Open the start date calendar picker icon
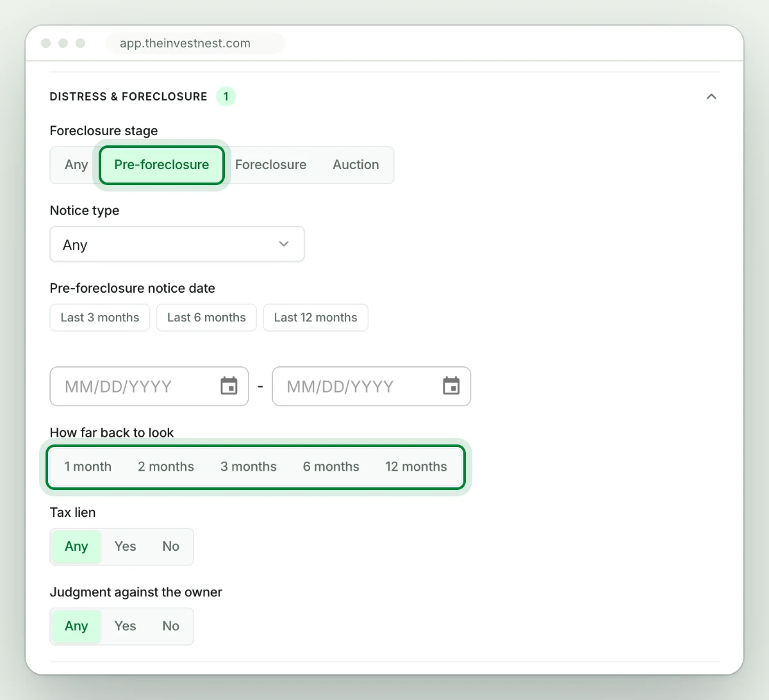The height and width of the screenshot is (700, 769). click(x=229, y=386)
